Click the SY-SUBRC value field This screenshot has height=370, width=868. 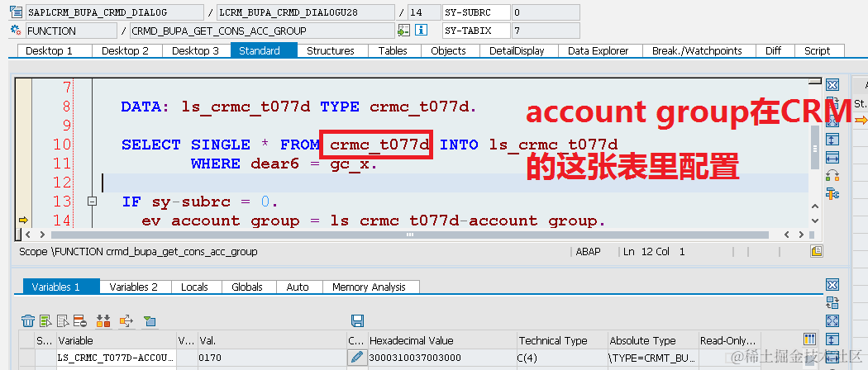(x=546, y=12)
